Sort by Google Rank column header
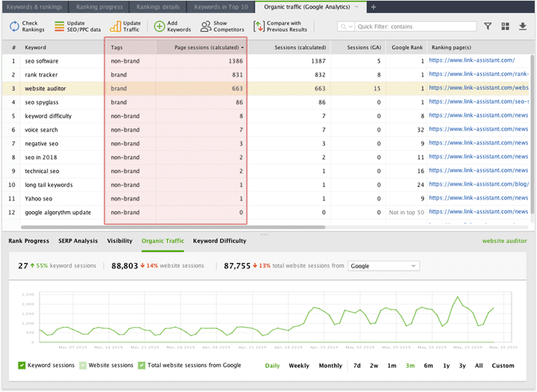Screen dimensions: 537x392 407,48
